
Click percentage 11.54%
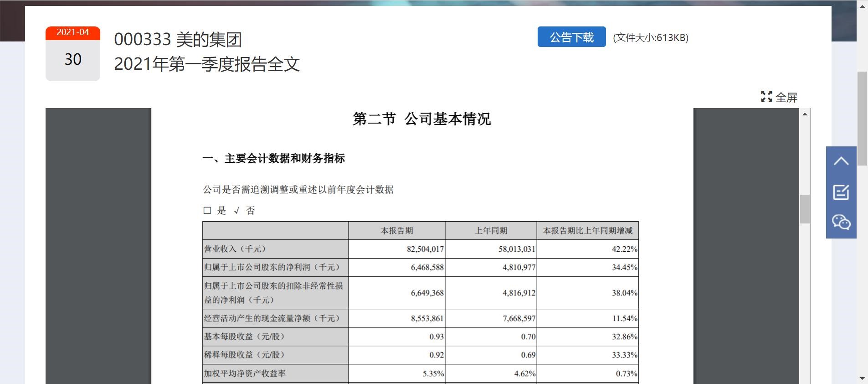[x=625, y=318]
